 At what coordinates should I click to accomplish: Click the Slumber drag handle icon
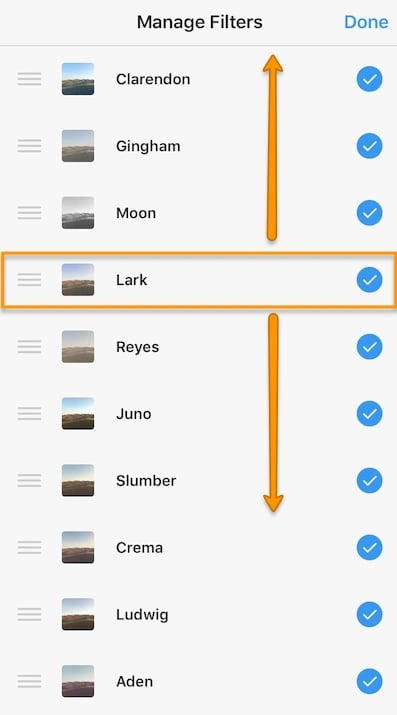coord(30,481)
